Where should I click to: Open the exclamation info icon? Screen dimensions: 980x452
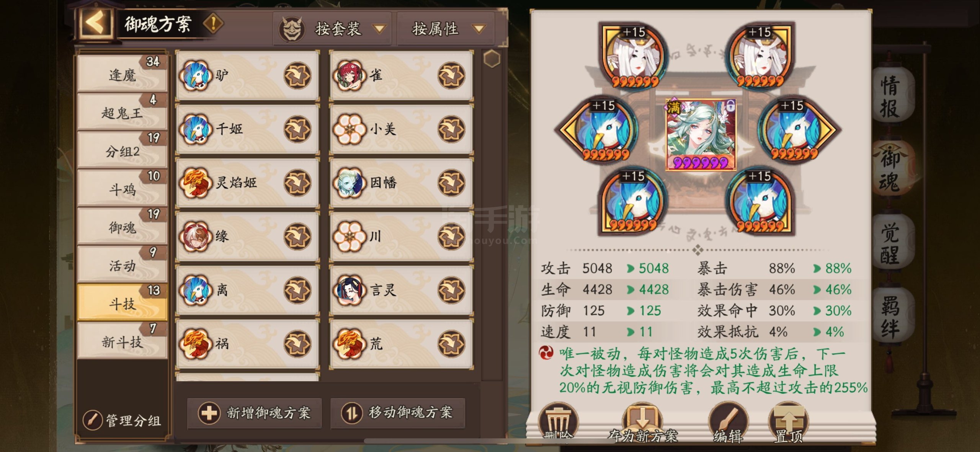point(213,24)
